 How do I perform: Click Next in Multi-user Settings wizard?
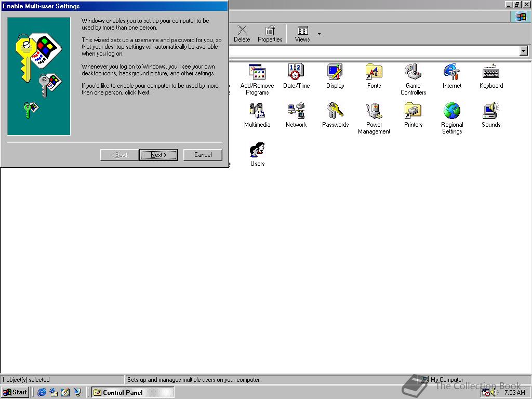(158, 155)
